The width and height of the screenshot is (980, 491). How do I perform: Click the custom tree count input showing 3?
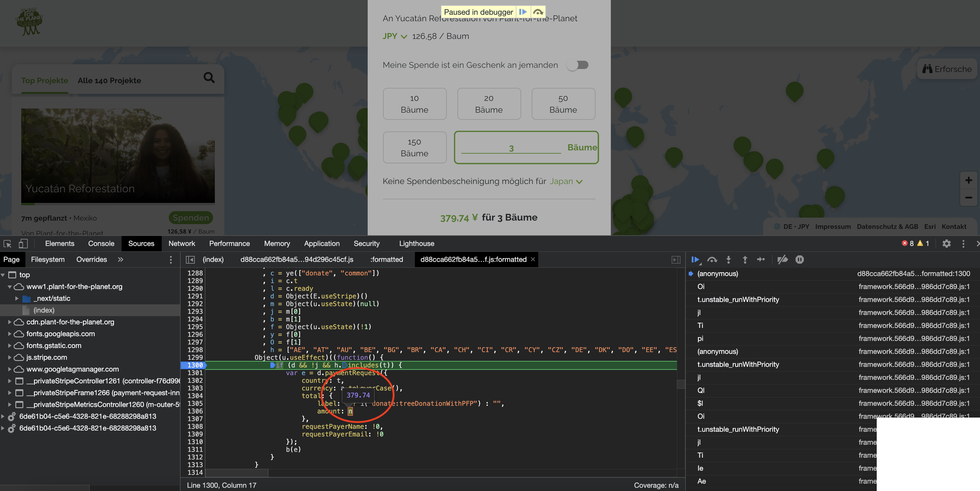click(x=512, y=147)
